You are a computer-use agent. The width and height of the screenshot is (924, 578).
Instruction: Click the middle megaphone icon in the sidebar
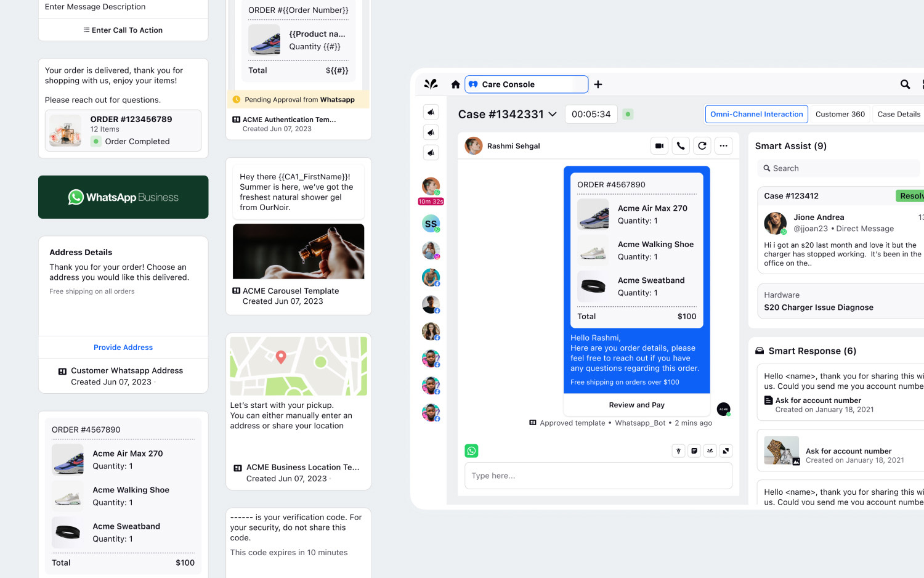click(x=431, y=132)
